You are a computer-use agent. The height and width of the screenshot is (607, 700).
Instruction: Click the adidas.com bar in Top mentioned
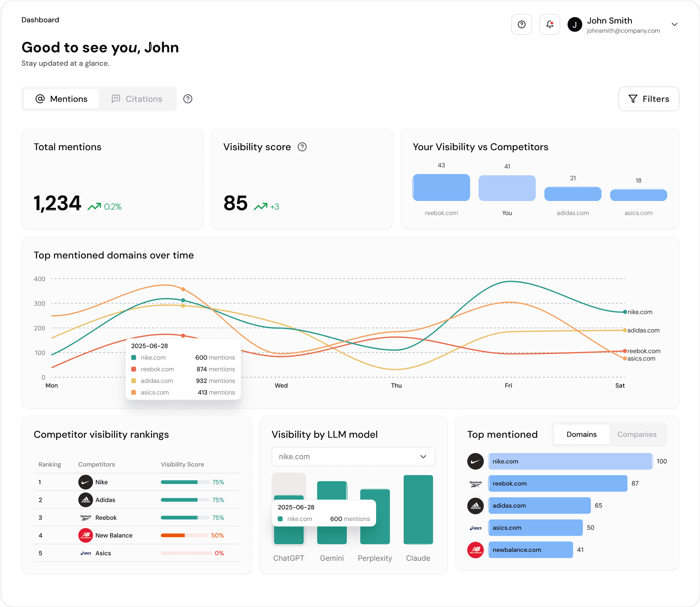click(x=539, y=506)
